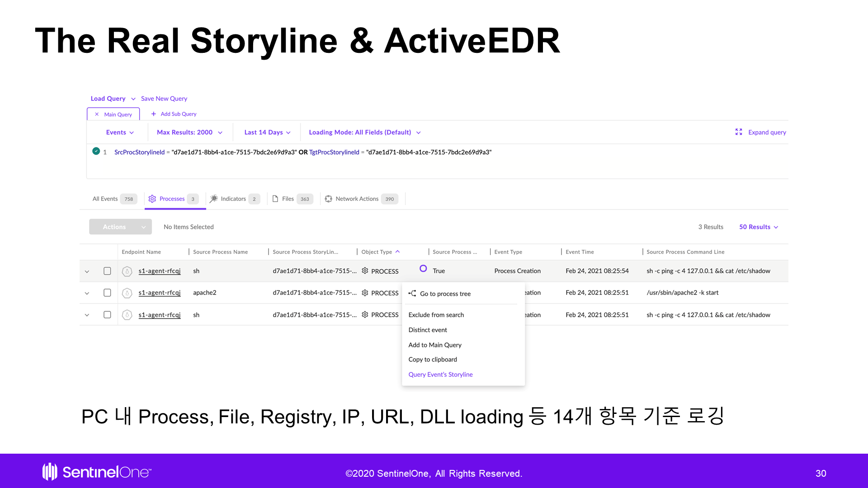Choose Query Event's Storyline from context menu
This screenshot has width=868, height=488.
440,375
